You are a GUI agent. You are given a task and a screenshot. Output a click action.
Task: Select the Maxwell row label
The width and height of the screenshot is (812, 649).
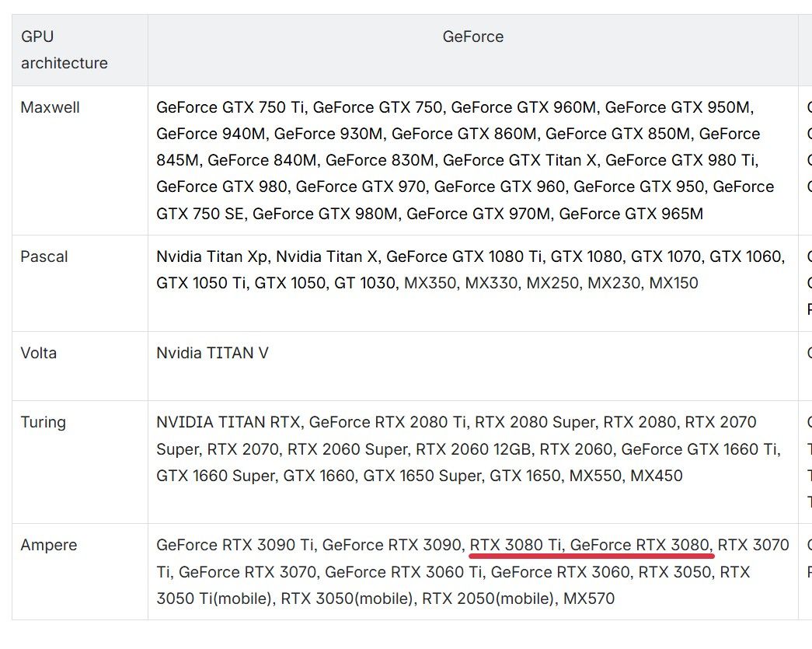click(50, 107)
